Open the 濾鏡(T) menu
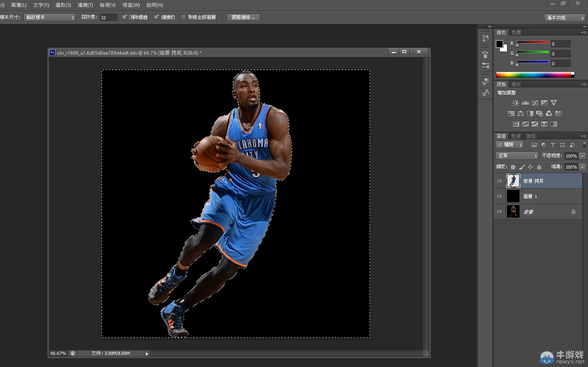Screen dimensions: 588x367 coord(85,5)
